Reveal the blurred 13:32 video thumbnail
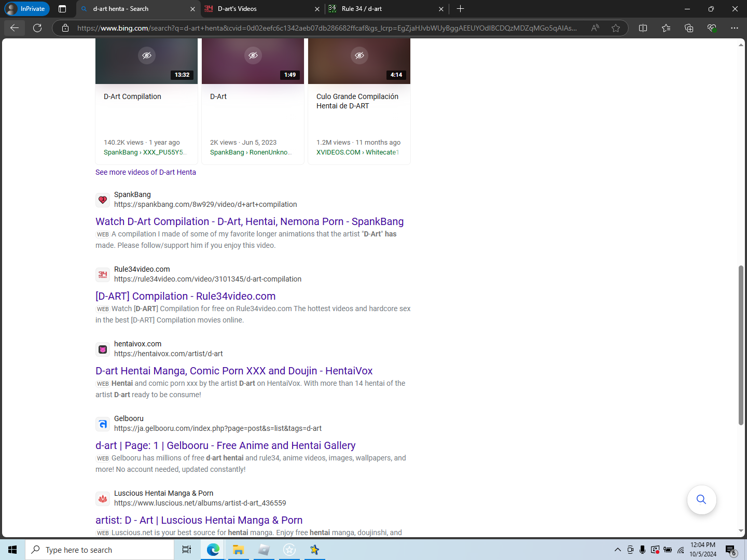Viewport: 747px width, 560px height. click(x=147, y=55)
